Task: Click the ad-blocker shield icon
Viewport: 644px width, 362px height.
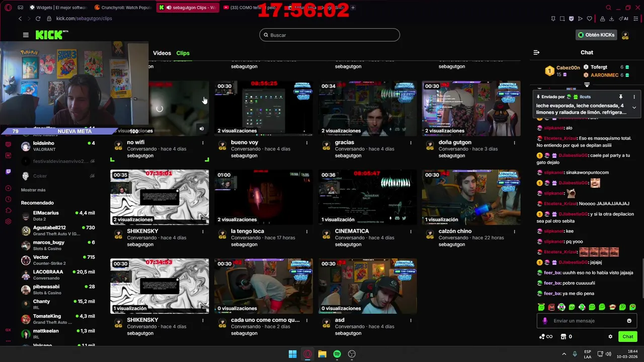Action: click(x=572, y=19)
